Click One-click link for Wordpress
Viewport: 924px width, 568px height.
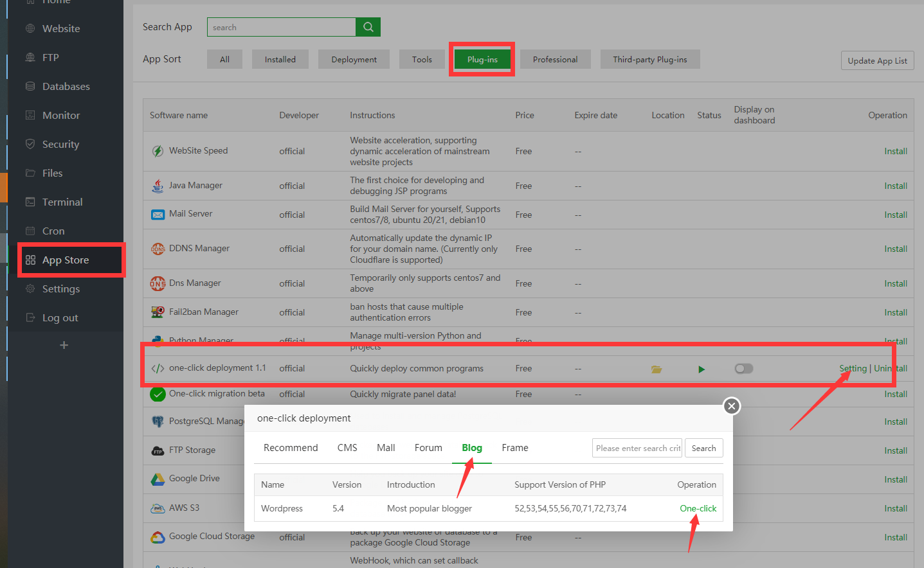click(698, 508)
